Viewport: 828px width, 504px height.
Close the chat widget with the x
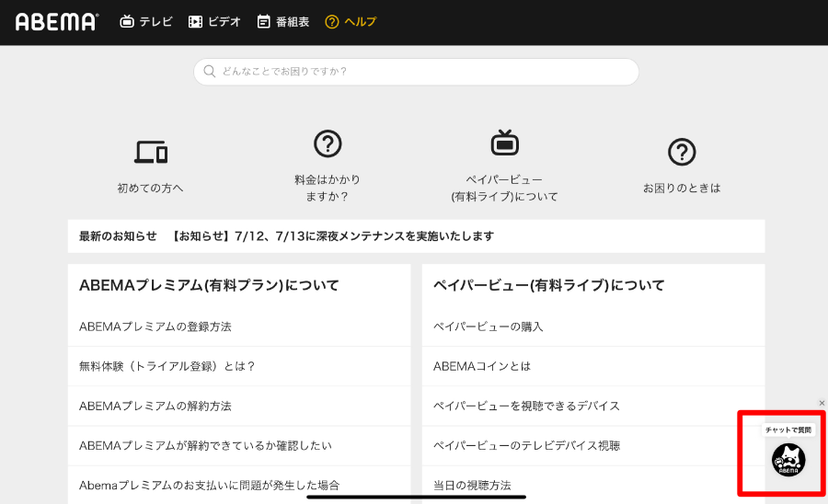point(822,403)
